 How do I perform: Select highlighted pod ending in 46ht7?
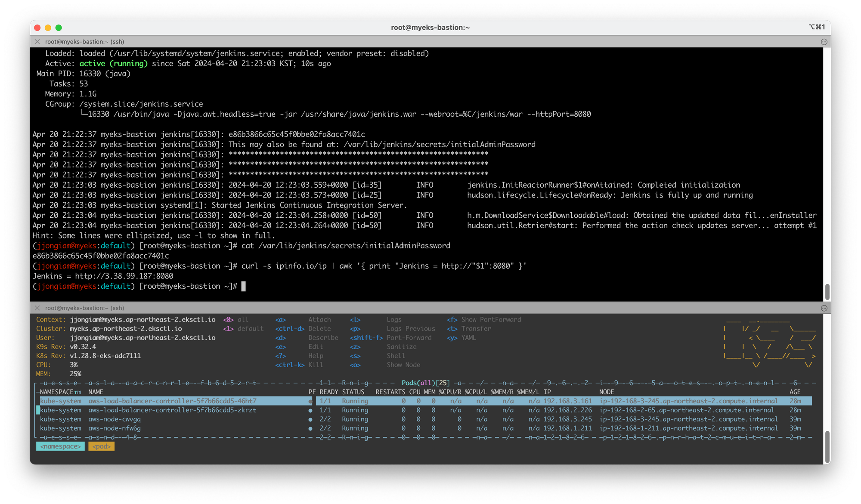[x=172, y=401]
